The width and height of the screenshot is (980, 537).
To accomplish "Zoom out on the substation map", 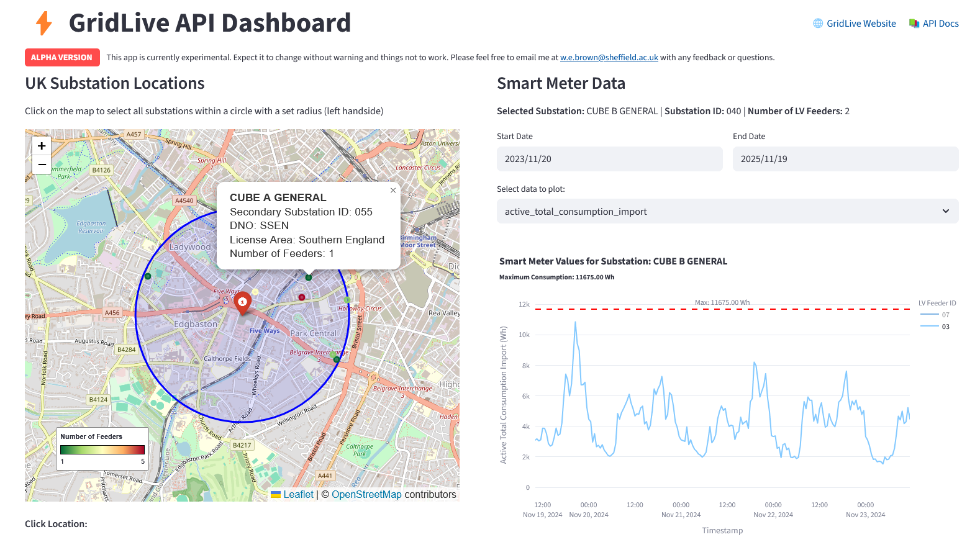I will click(x=42, y=165).
